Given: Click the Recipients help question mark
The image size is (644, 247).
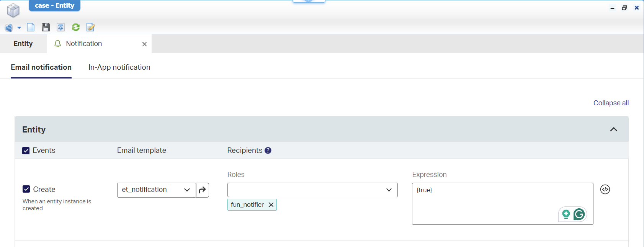Looking at the screenshot, I should tap(268, 150).
